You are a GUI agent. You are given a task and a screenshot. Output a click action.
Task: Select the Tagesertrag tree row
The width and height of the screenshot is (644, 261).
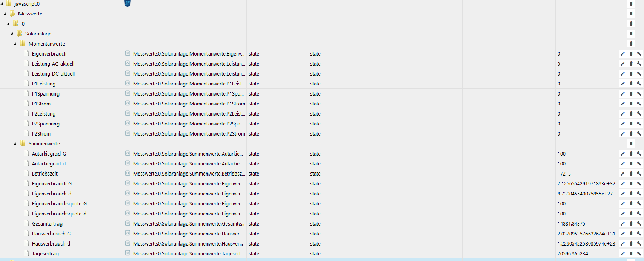45,254
